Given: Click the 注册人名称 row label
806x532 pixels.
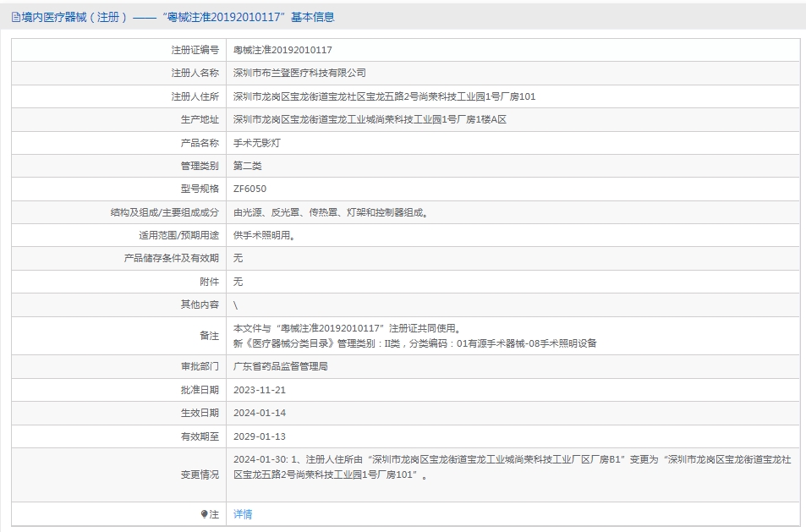Looking at the screenshot, I should (x=195, y=73).
